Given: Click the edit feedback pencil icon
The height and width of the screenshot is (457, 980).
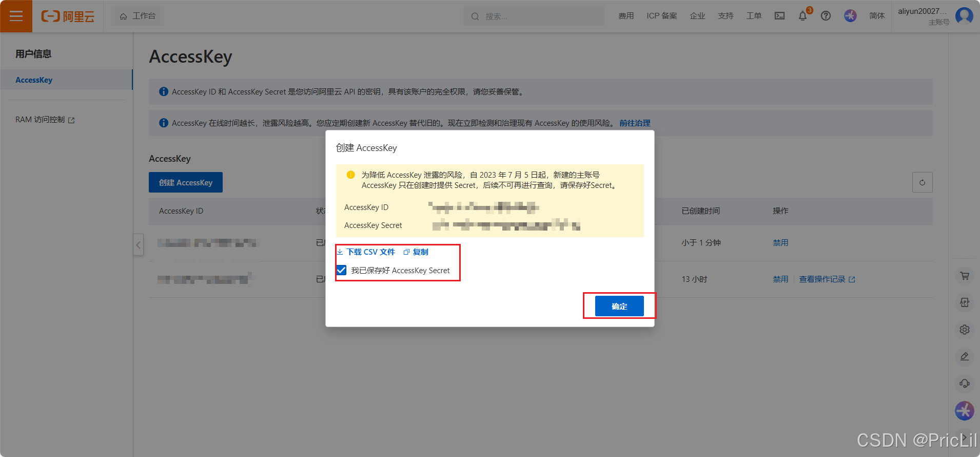Looking at the screenshot, I should pos(965,356).
